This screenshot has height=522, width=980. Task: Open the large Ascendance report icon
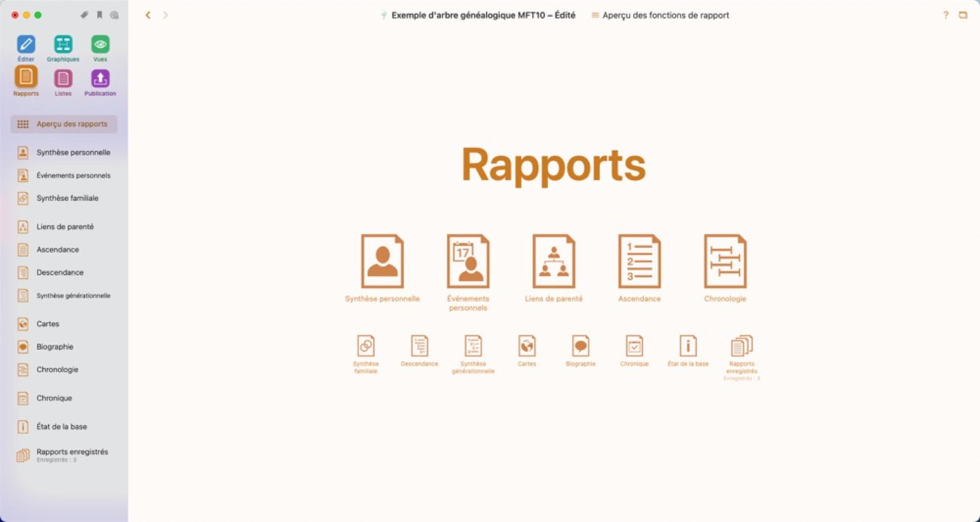639,261
